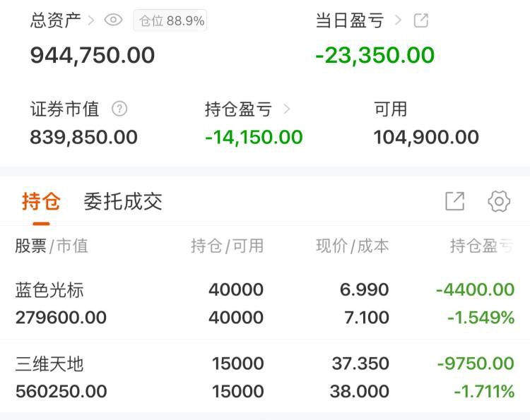Viewport: 530px width, 420px height.
Task: Open share icon beside 当日盈亏
Action: tap(421, 20)
